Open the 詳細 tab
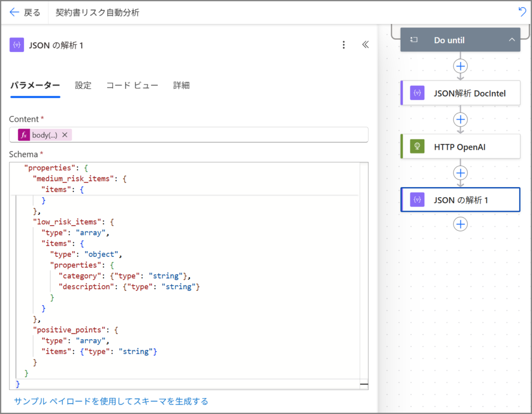Image resolution: width=532 pixels, height=414 pixels. [x=181, y=85]
